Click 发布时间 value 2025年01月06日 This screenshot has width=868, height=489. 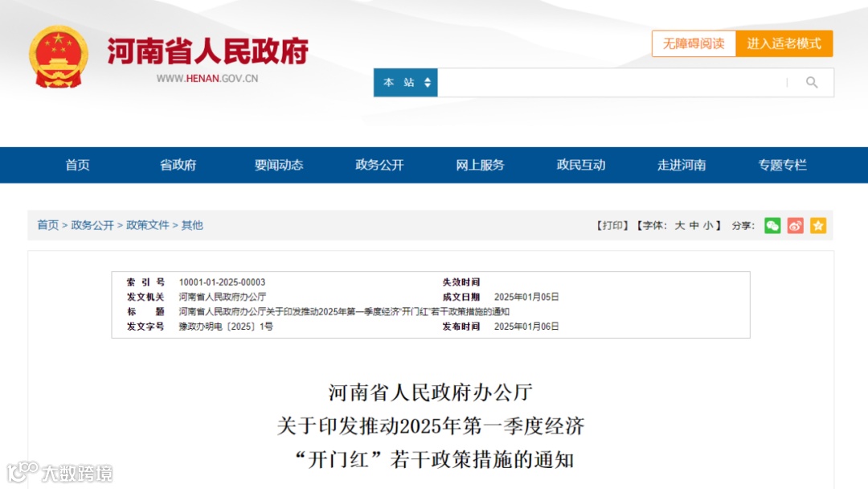pos(526,327)
